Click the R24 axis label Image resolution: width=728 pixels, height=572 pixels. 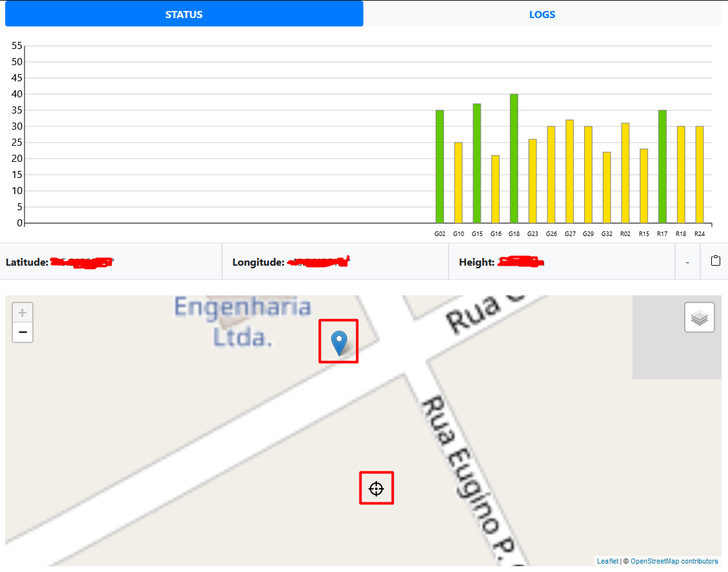(700, 234)
